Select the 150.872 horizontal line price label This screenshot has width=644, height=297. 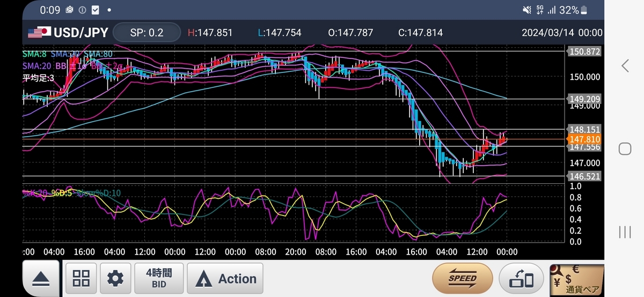click(584, 52)
